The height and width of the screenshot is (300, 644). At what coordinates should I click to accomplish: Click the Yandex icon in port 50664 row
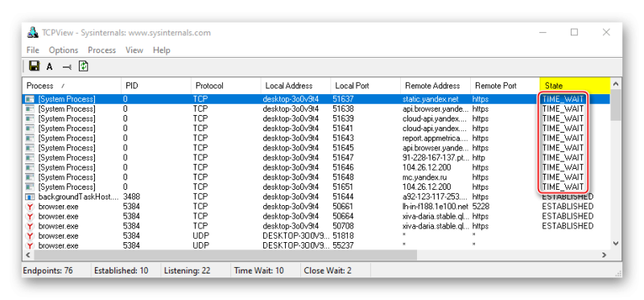(x=30, y=216)
